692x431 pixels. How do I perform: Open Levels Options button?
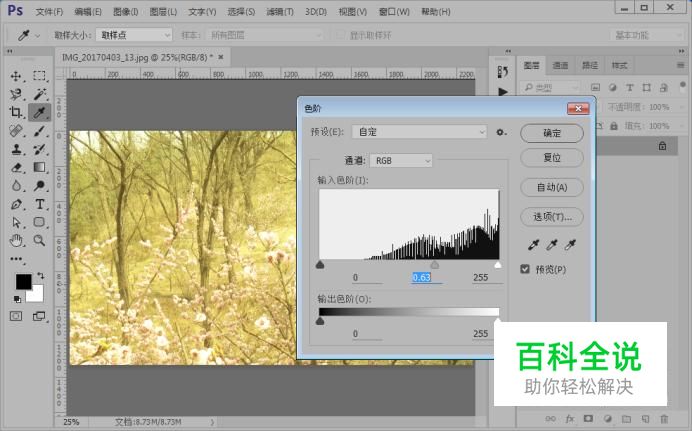tap(552, 217)
